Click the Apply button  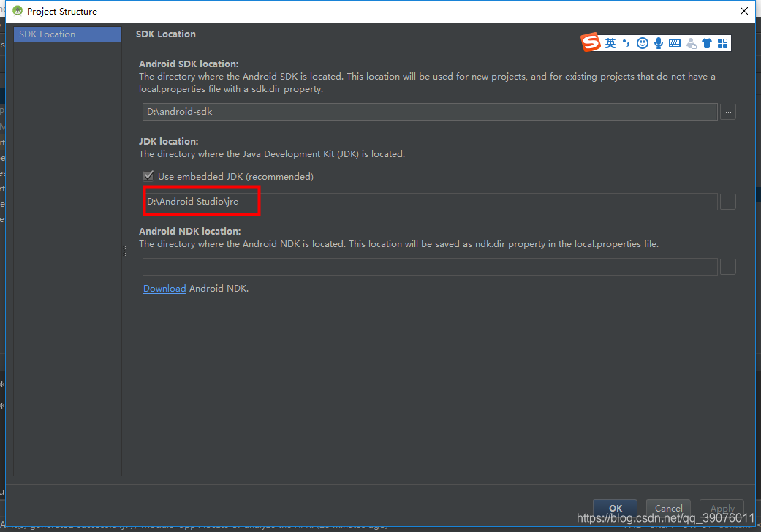tap(722, 508)
